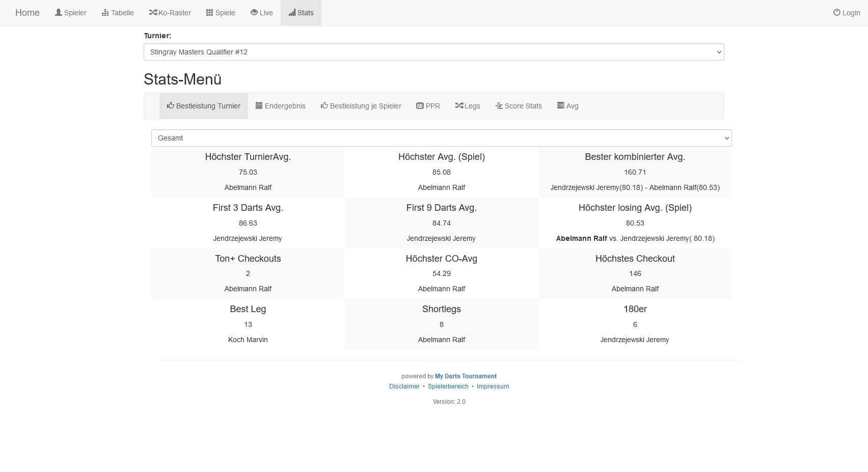Click the Spieler person icon
The height and width of the screenshot is (472, 868).
(59, 13)
